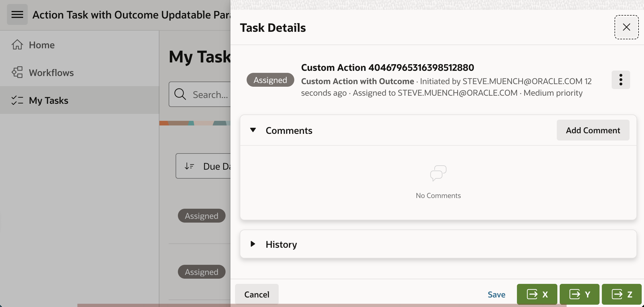Go to Home in sidebar

pyautogui.click(x=42, y=45)
